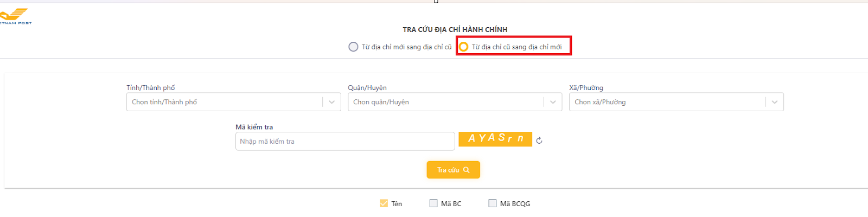Open the Tỉnh/Thành phố dropdown

[x=225, y=102]
